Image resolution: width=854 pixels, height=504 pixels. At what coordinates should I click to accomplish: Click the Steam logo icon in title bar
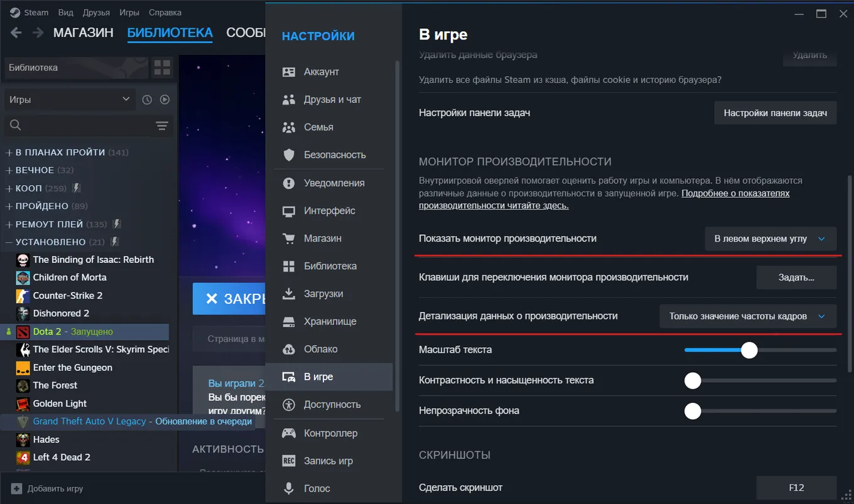click(14, 13)
